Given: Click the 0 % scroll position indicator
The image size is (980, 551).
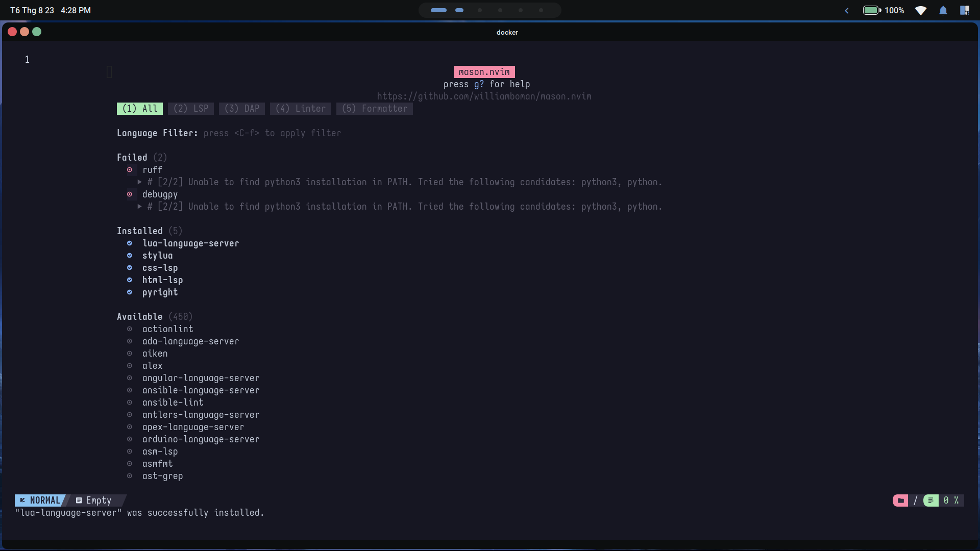Looking at the screenshot, I should (x=951, y=500).
